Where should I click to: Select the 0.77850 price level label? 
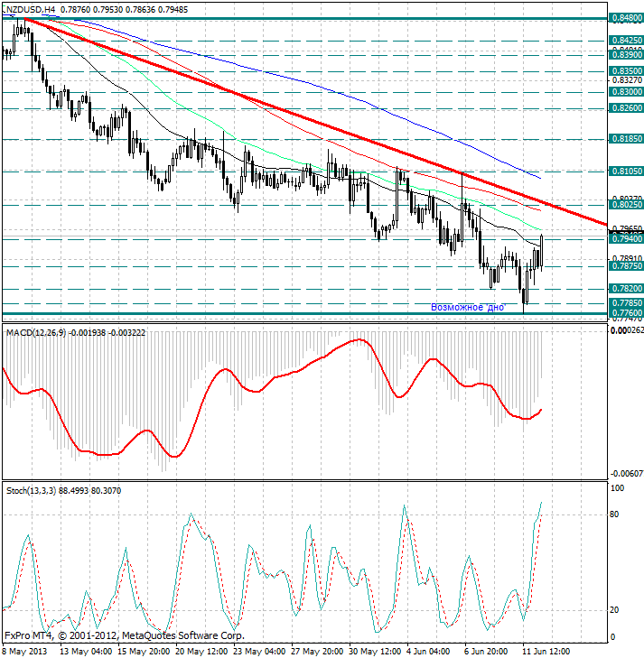click(x=626, y=303)
